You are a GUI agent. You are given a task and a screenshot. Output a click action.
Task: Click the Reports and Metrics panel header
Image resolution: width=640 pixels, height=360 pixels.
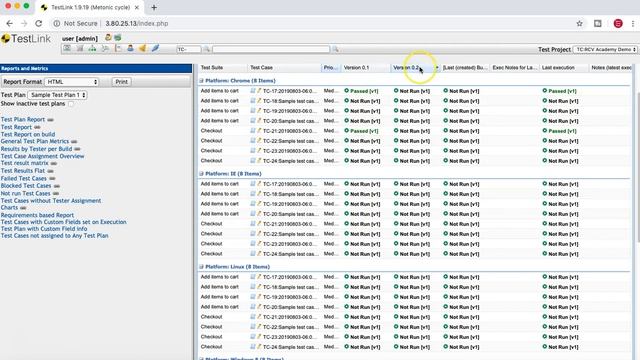tap(96, 69)
